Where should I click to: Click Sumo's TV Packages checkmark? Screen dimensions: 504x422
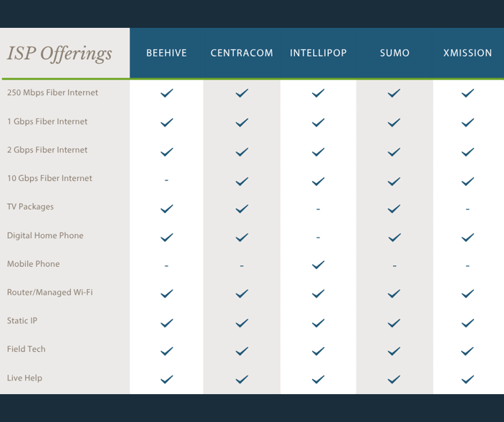[x=394, y=209]
